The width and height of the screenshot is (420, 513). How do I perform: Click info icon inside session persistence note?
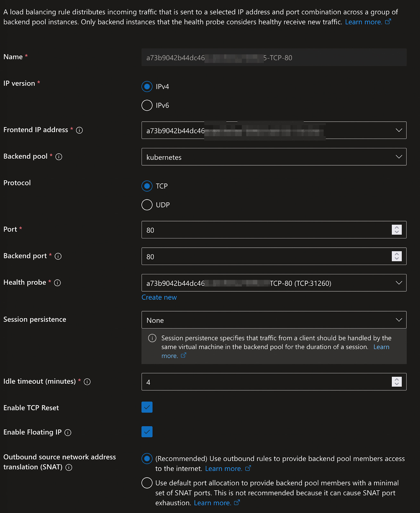click(x=152, y=338)
